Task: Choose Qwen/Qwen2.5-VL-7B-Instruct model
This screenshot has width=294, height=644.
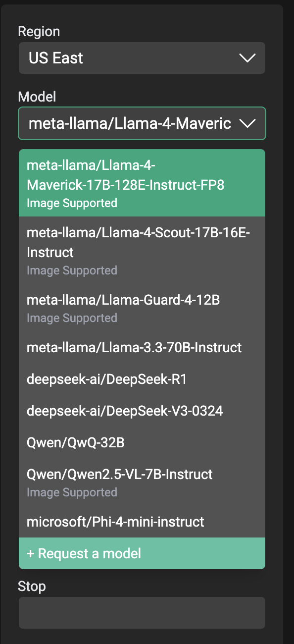Action: click(142, 482)
